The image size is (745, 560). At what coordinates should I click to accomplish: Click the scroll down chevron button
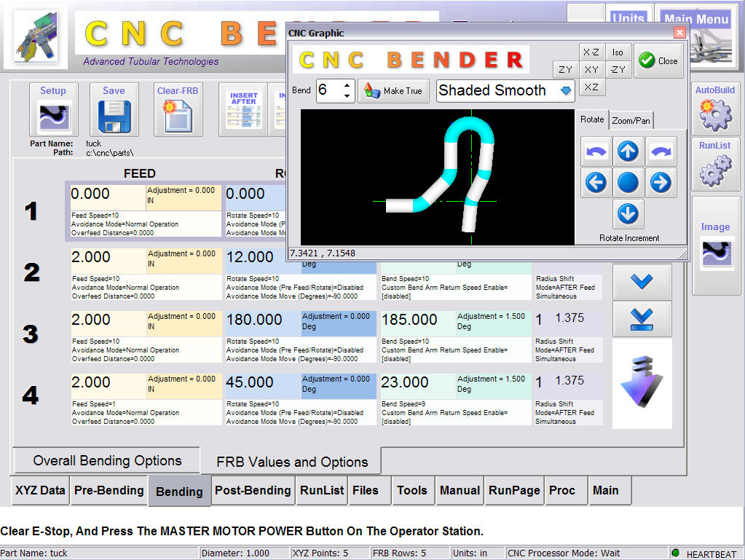[x=642, y=283]
